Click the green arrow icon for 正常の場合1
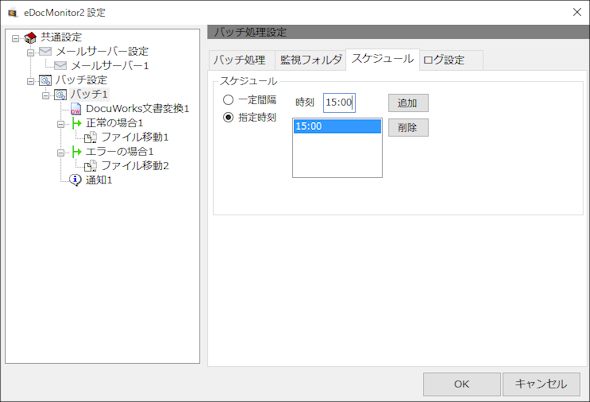 (x=76, y=123)
